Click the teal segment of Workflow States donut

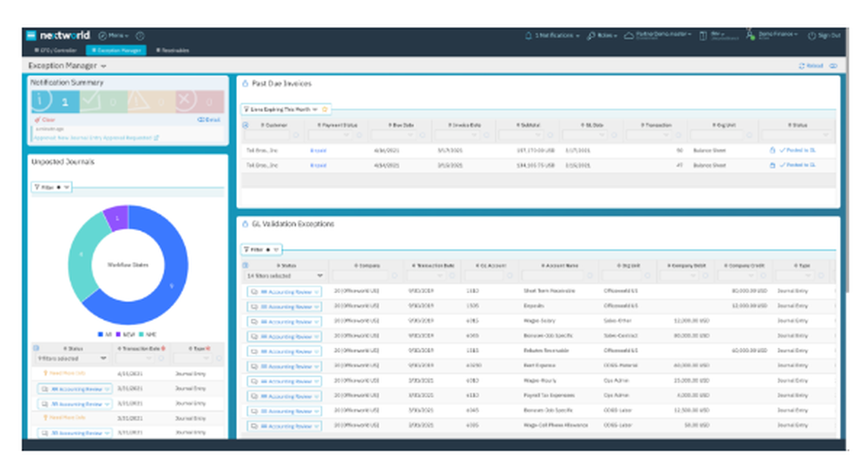pos(82,254)
